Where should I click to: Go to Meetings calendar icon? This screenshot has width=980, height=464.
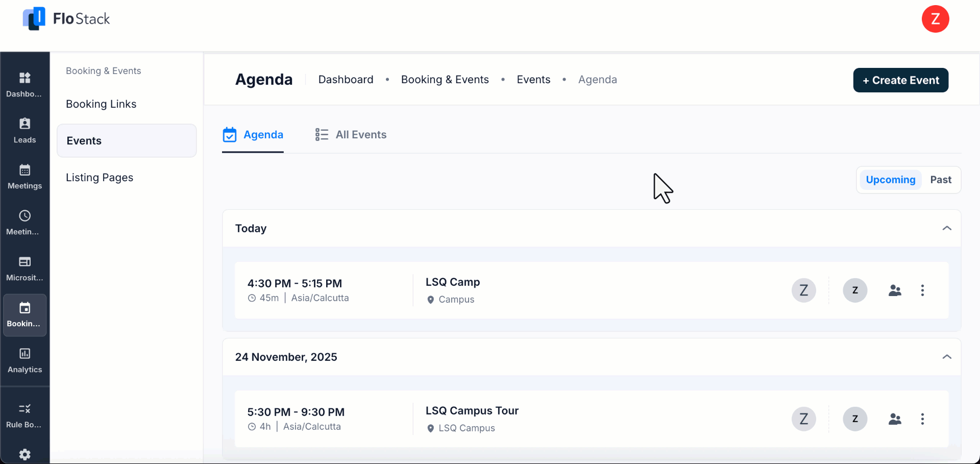[x=24, y=176]
